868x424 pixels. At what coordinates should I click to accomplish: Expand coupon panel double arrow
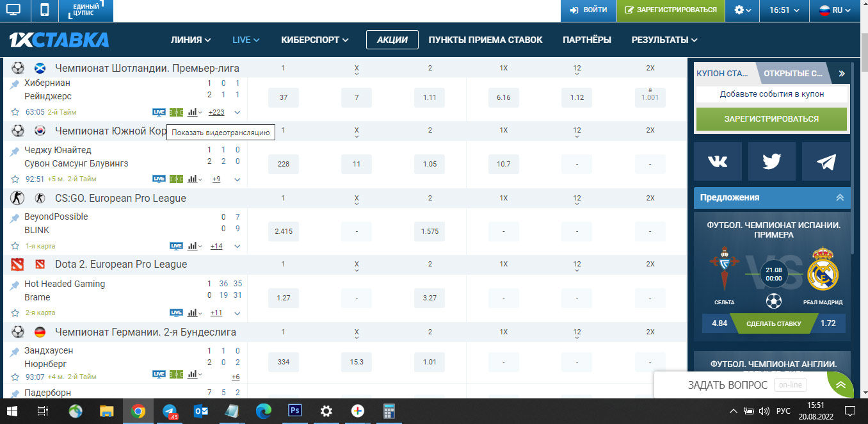842,73
